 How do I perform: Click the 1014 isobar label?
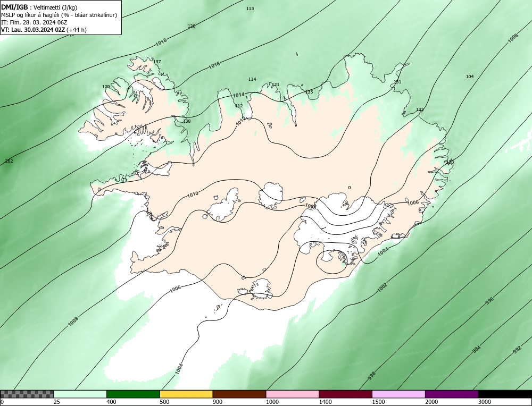click(x=238, y=95)
